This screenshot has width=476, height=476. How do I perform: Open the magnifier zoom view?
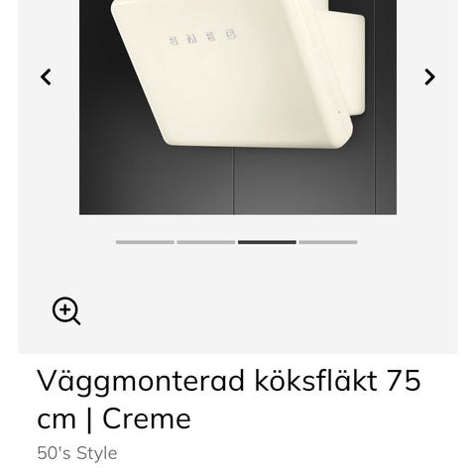pyautogui.click(x=66, y=310)
